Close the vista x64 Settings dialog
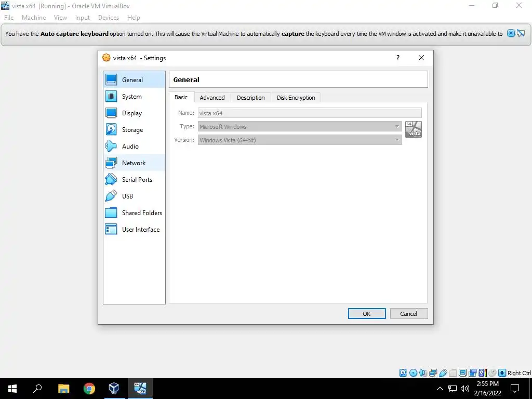The width and height of the screenshot is (532, 399). point(421,58)
